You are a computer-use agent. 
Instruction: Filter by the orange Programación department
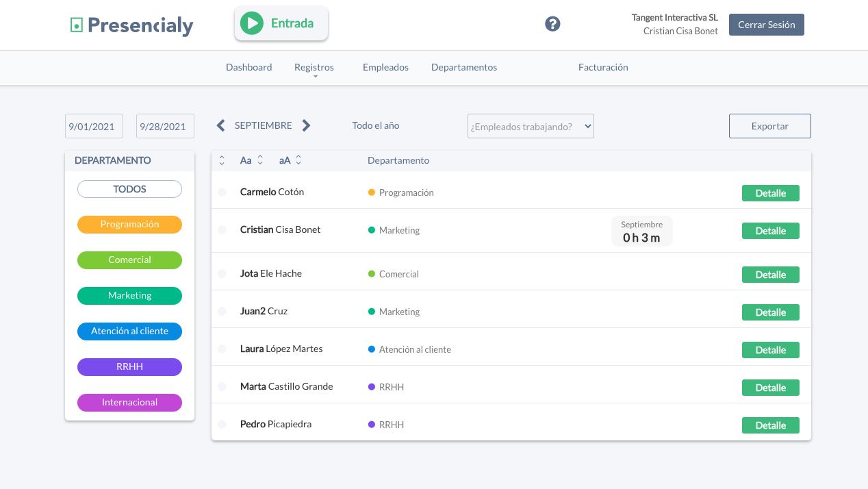(x=129, y=225)
